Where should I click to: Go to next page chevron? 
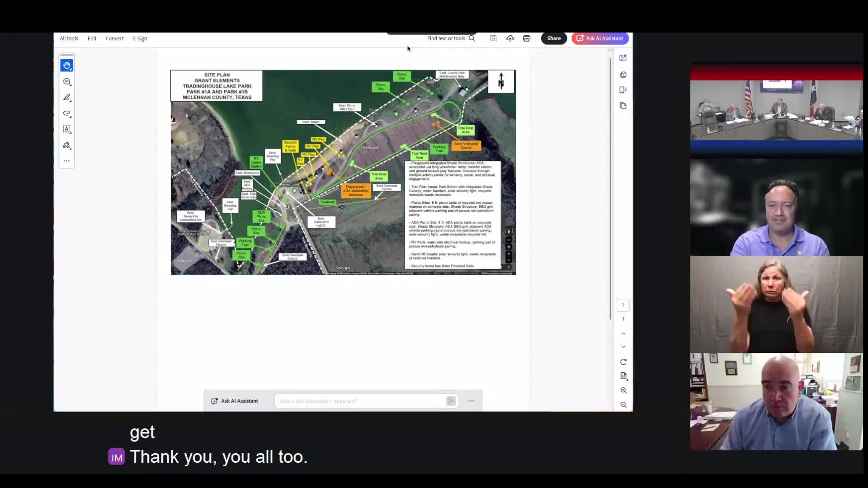[623, 347]
